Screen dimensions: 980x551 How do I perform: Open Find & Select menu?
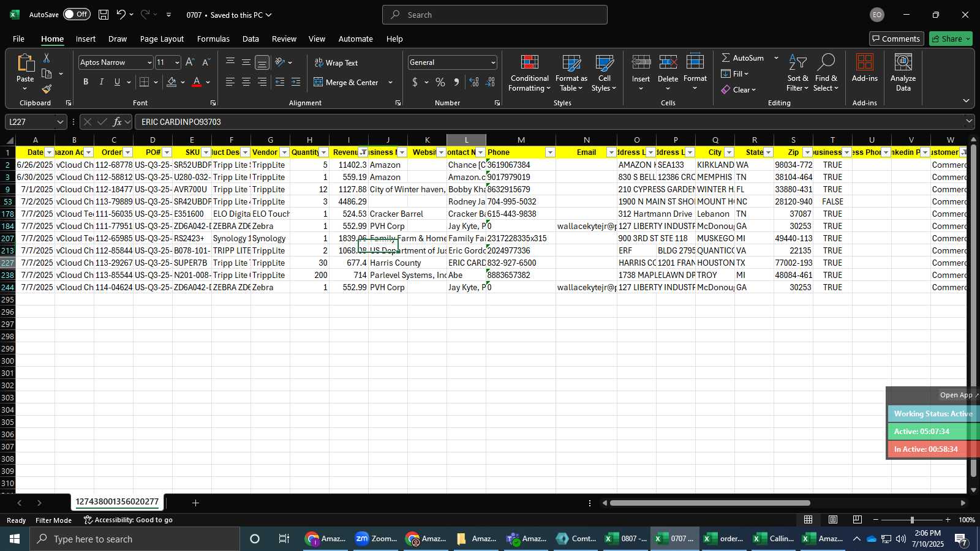(x=826, y=73)
